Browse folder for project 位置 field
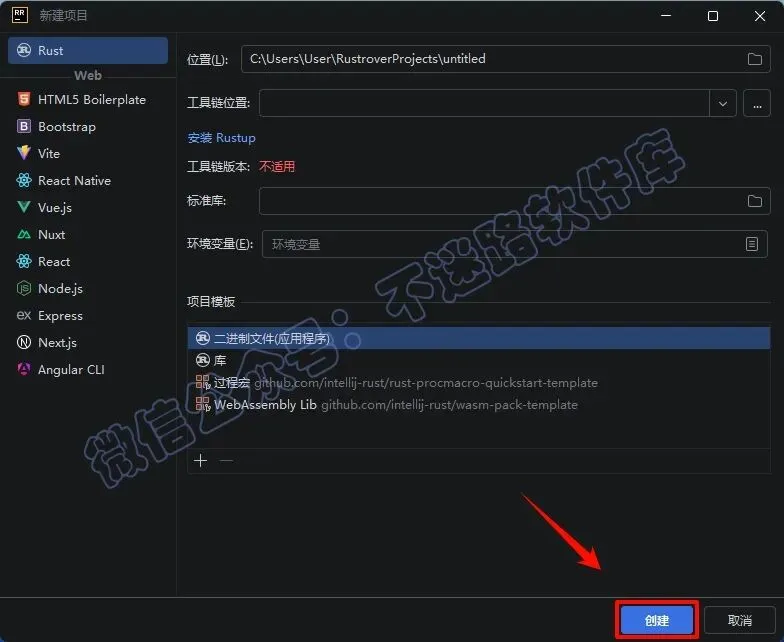 point(754,59)
